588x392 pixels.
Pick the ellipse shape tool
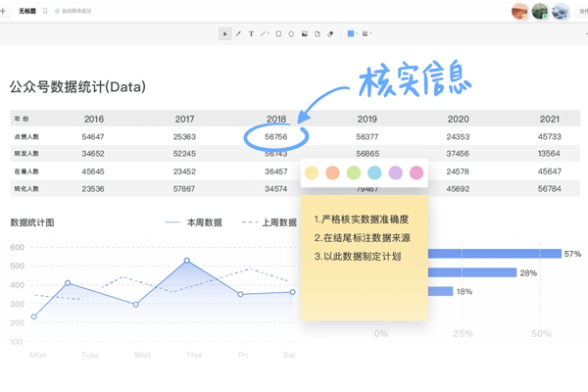click(291, 33)
